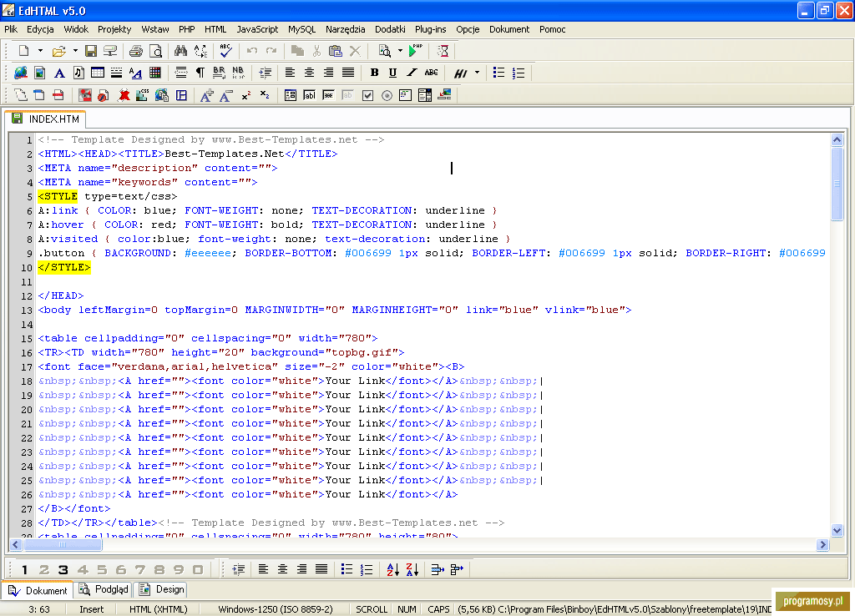Viewport: 855px width, 616px height.
Task: Insert a radio button form field icon
Action: tap(387, 95)
